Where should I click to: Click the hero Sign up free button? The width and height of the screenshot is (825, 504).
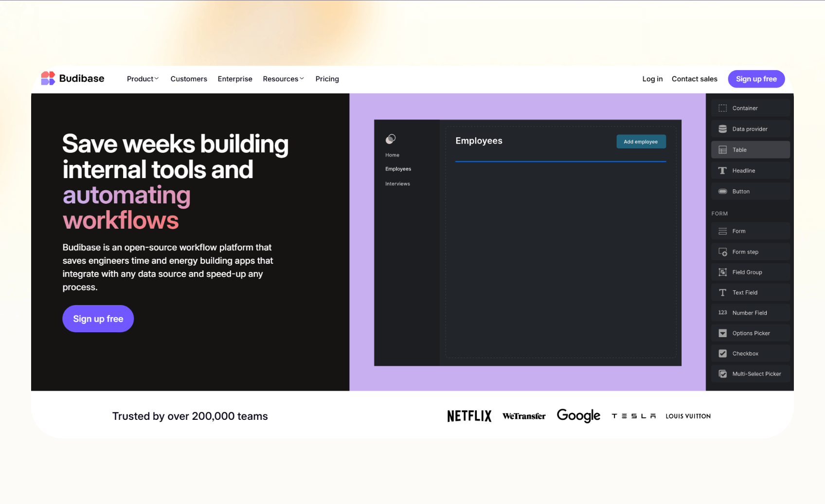[x=98, y=319]
